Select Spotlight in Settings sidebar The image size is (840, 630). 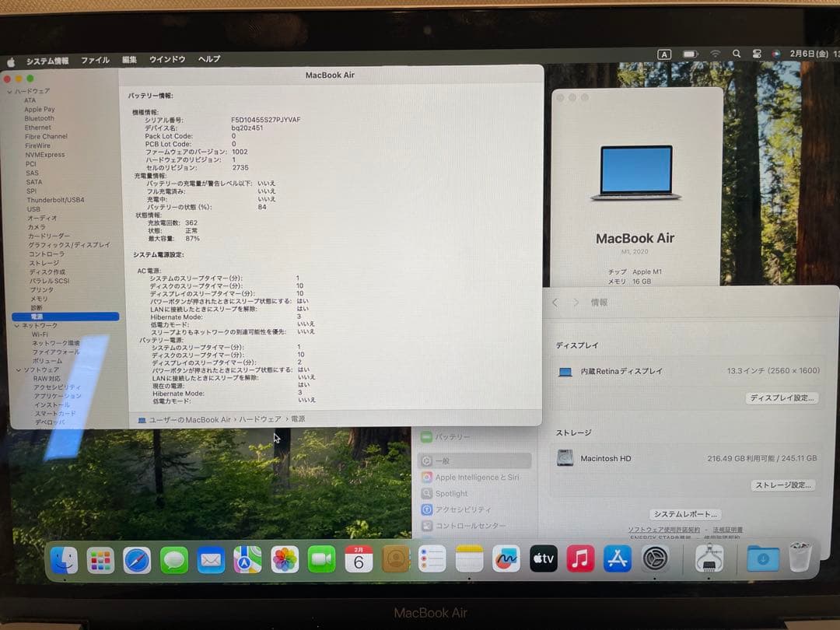(474, 493)
